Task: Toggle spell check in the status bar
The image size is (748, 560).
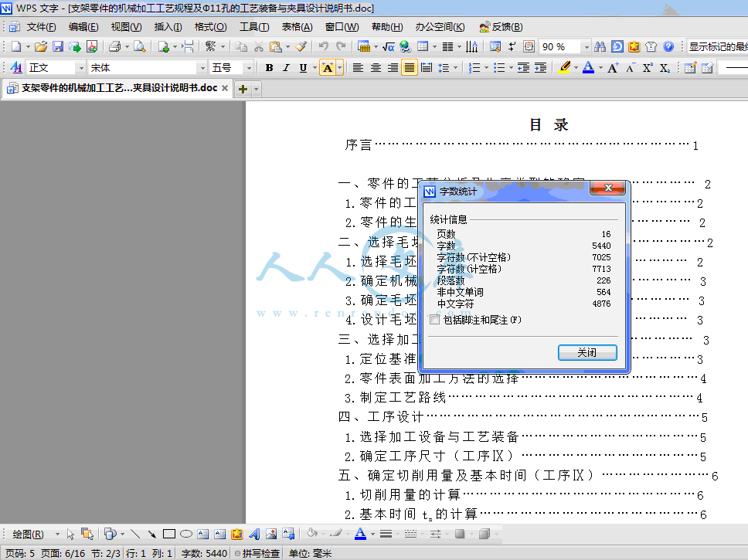Action: [x=257, y=553]
